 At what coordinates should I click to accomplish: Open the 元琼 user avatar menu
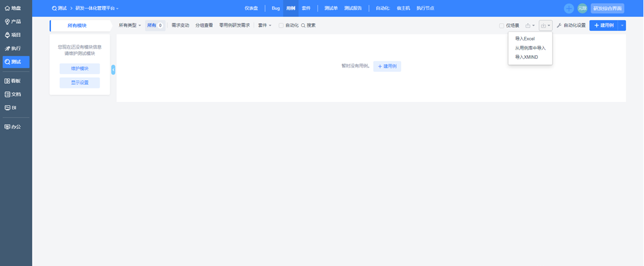582,8
